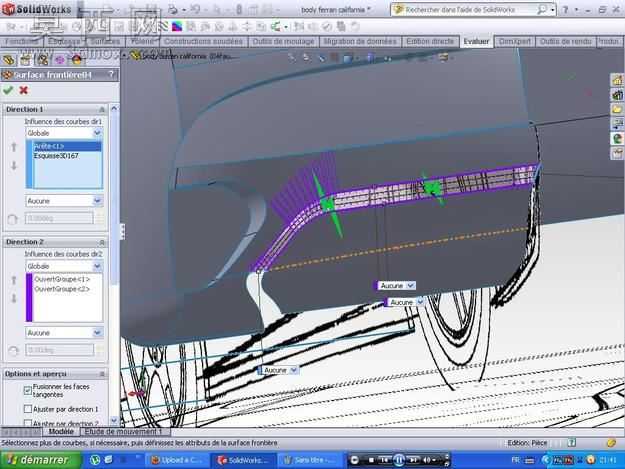This screenshot has height=469, width=625.
Task: Switch to the Edition directe tab
Action: coord(430,41)
